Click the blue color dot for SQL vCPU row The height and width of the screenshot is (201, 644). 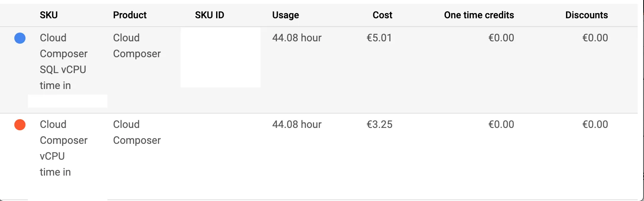point(20,38)
